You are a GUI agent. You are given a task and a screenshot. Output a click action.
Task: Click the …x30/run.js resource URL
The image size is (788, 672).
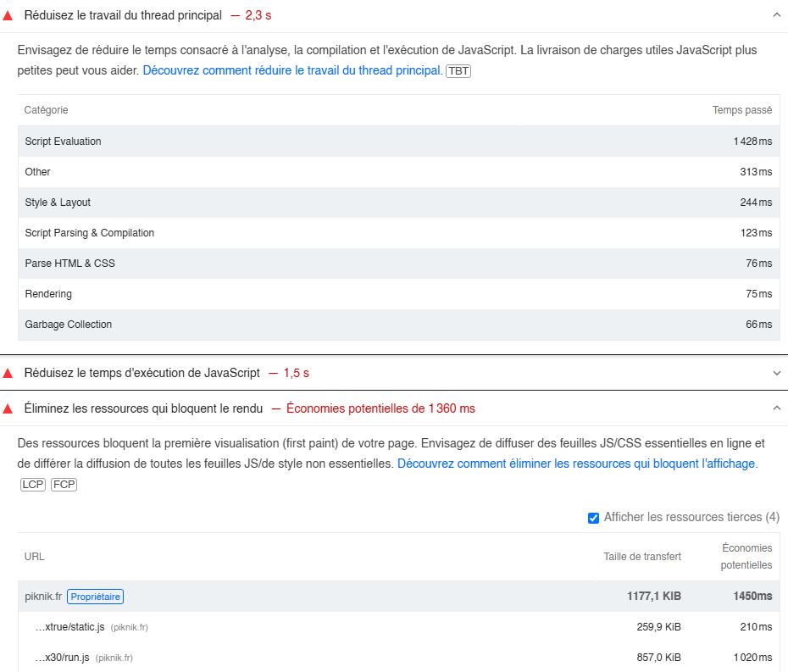click(63, 658)
